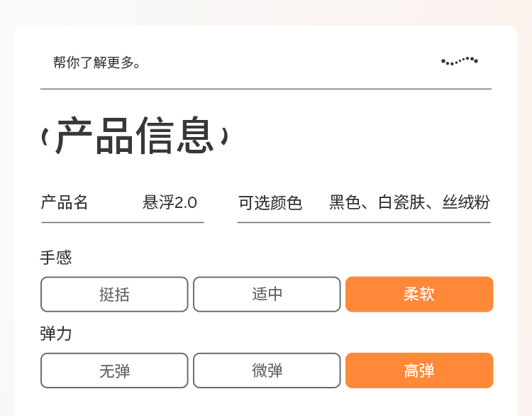Click the right bracket beside 产品信息 title
Viewport: 532px width, 416px height.
tap(224, 136)
